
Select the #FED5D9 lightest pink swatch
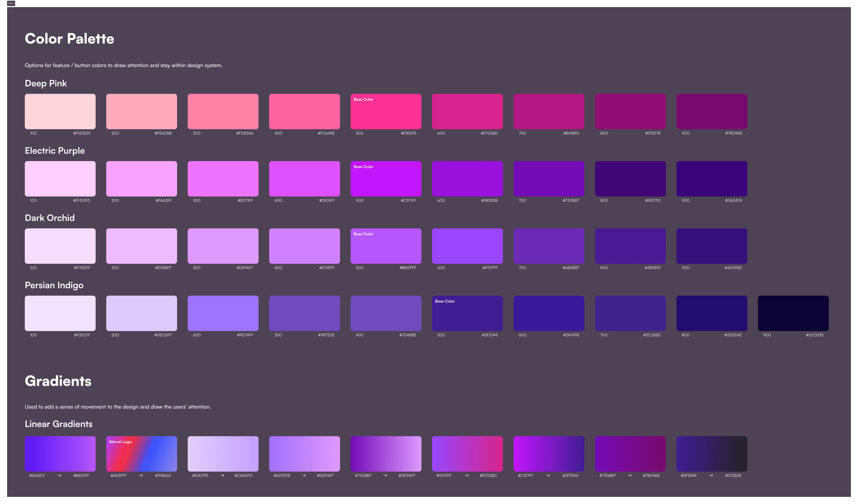(x=60, y=111)
